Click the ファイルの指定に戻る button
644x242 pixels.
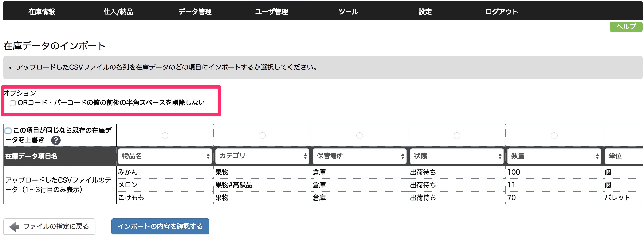[49, 226]
